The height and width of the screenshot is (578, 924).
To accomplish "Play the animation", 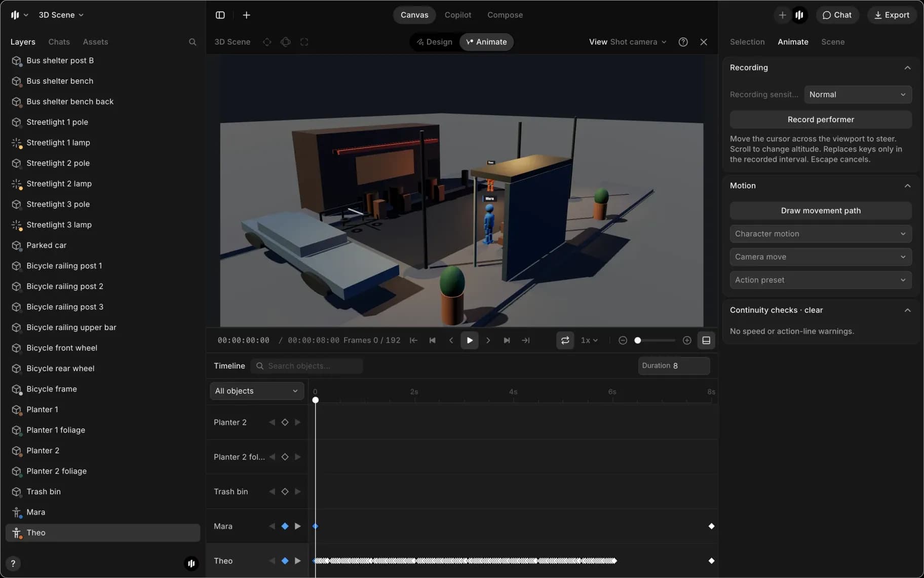I will 470,340.
